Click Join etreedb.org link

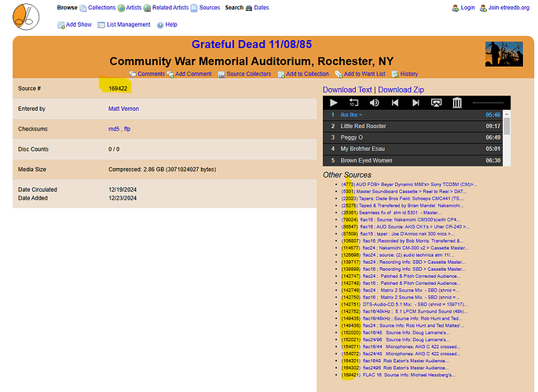[509, 8]
